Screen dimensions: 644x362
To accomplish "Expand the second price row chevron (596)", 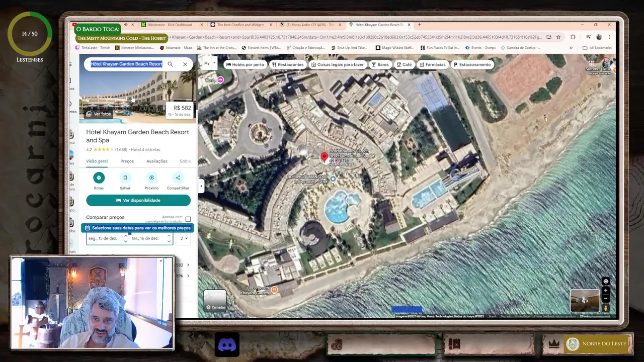I will [188, 276].
